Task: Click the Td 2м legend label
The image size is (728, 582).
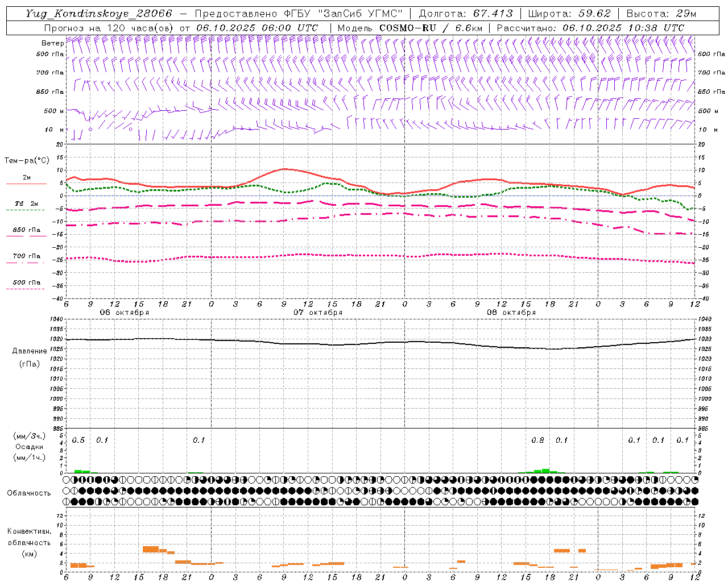Action: 27,203
